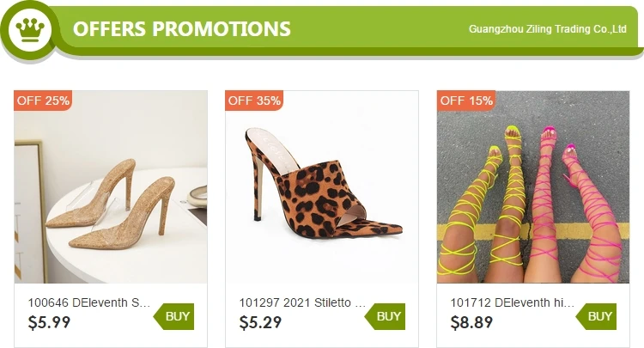Open the 100646 DEleventh product title
Screen dimensions: 644x348
click(89, 302)
